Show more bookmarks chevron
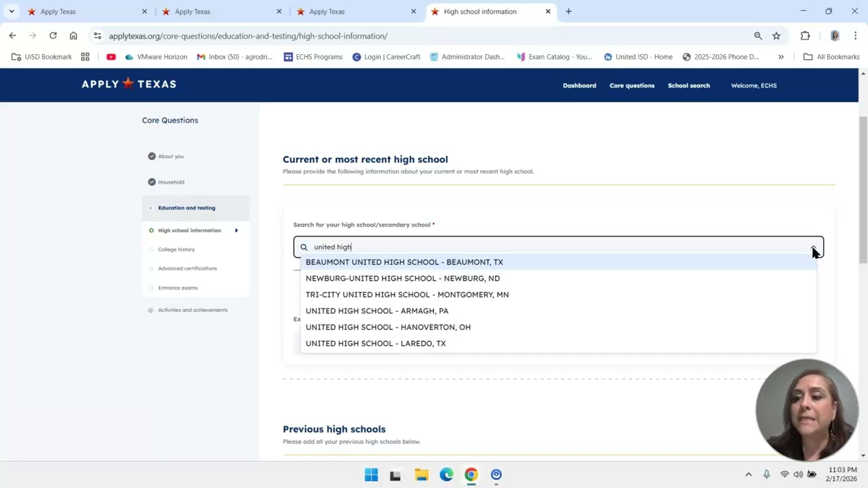The image size is (868, 488). (781, 57)
